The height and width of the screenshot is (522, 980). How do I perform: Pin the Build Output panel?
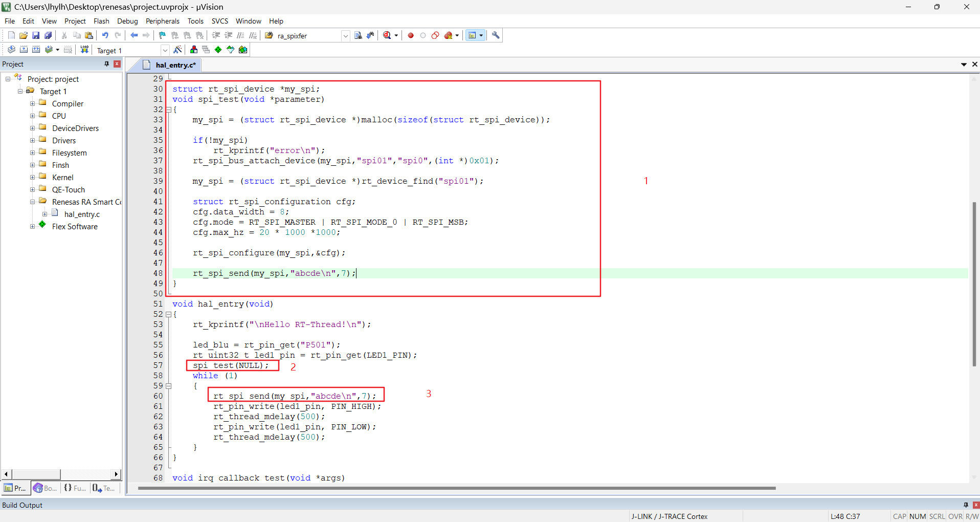coord(966,505)
